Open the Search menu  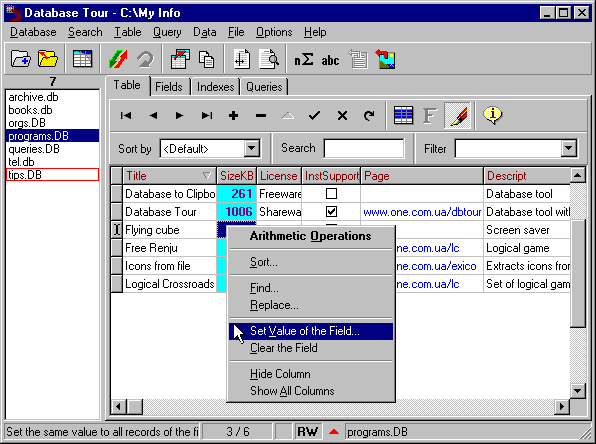[x=85, y=32]
